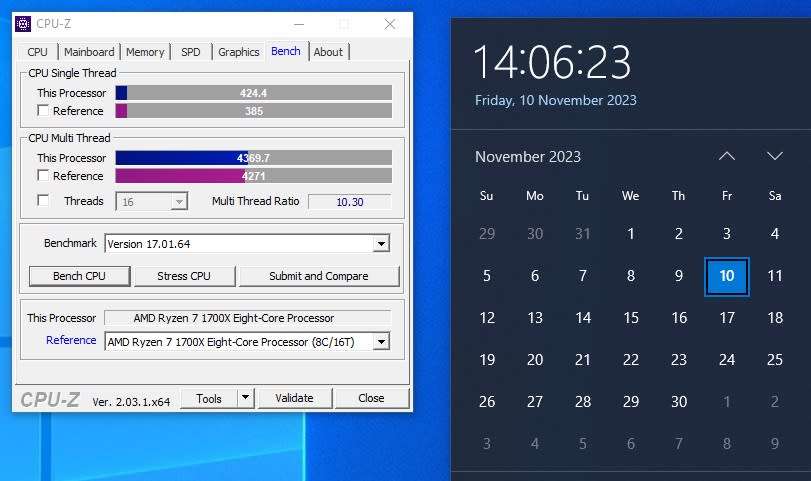Click the Reference link label
The image size is (811, 481).
71,340
